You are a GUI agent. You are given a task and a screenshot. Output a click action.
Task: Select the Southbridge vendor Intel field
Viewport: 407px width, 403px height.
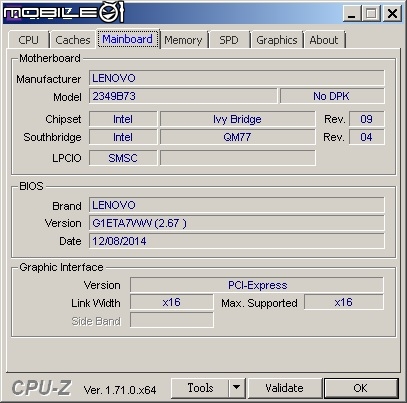click(x=123, y=137)
